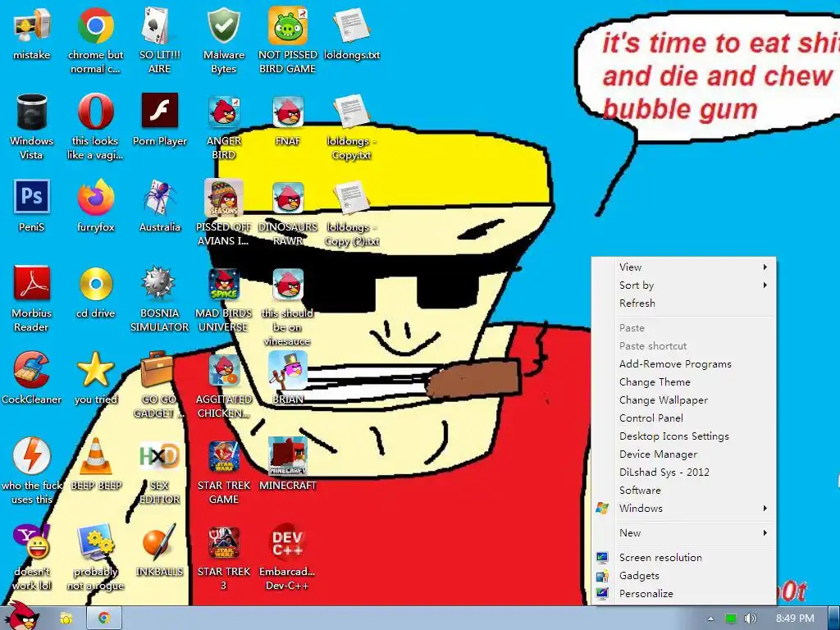840x630 pixels.
Task: Open the 'MAD BIRDS UNIVERSE' Space icon
Action: 223,283
